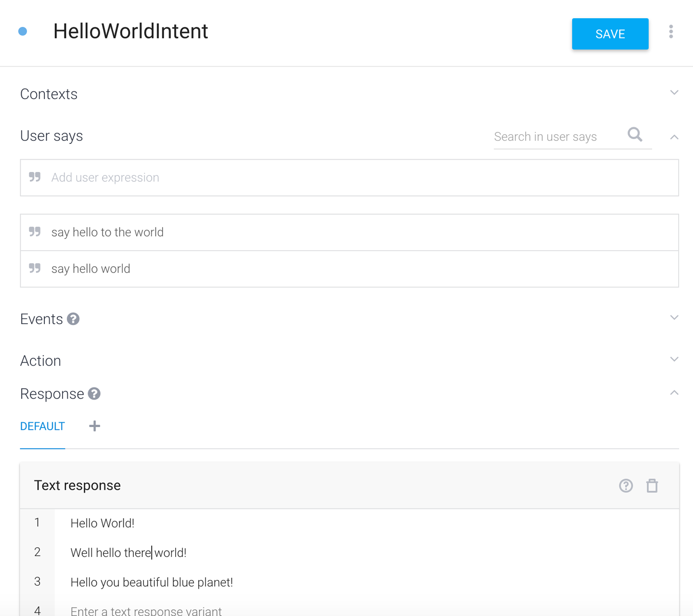
Task: Click the Search in user says field
Action: tap(558, 137)
